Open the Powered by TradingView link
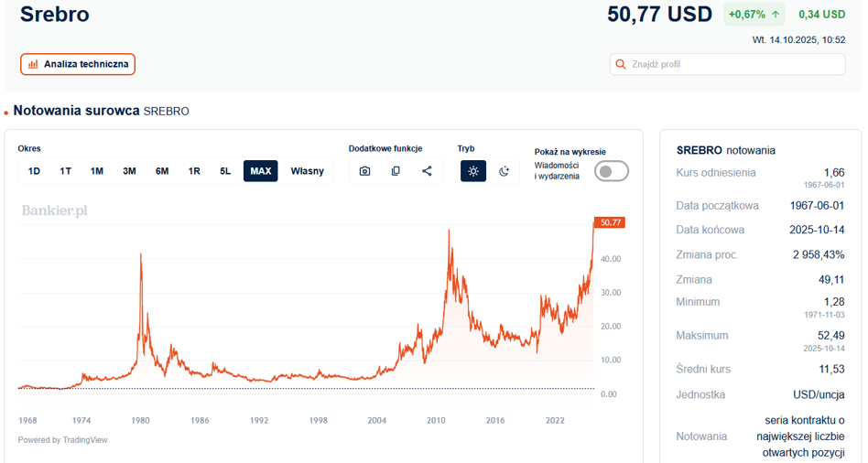This screenshot has height=463, width=868. 62,440
